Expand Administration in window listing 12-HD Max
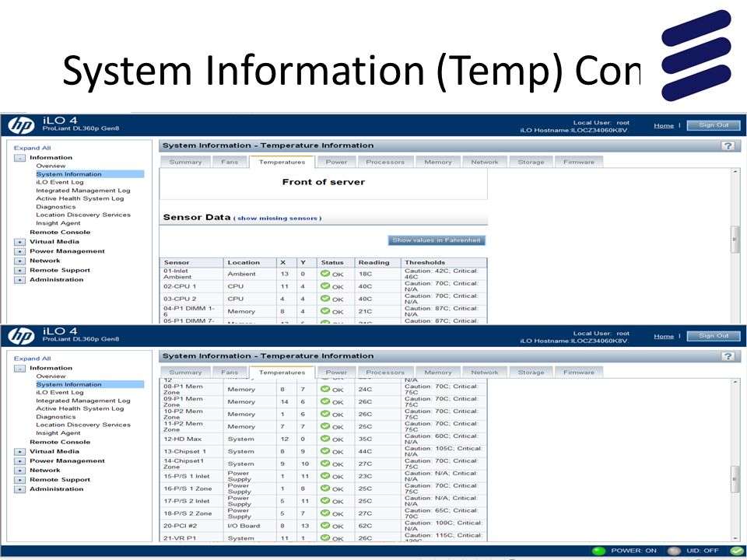The height and width of the screenshot is (560, 747). (x=19, y=489)
